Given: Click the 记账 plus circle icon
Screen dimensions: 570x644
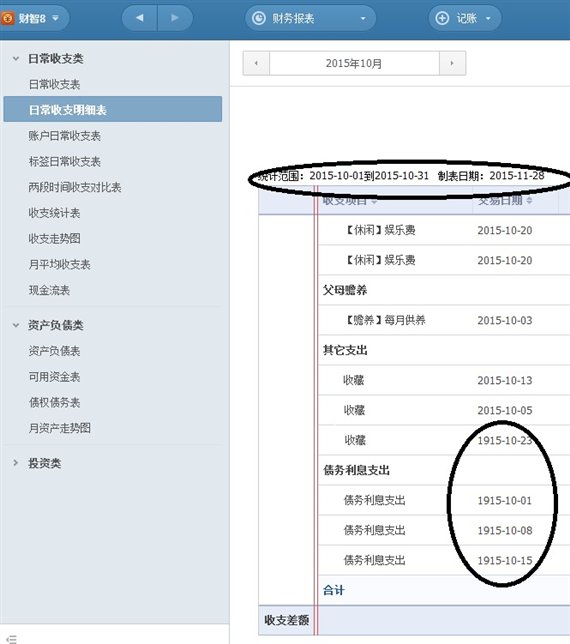Looking at the screenshot, I should [442, 18].
